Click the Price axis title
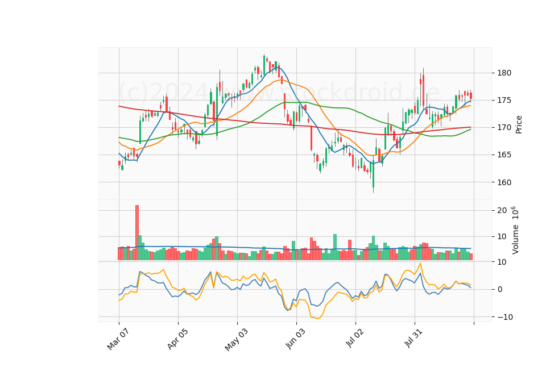Viewport: 546px width, 392px height. coord(519,124)
